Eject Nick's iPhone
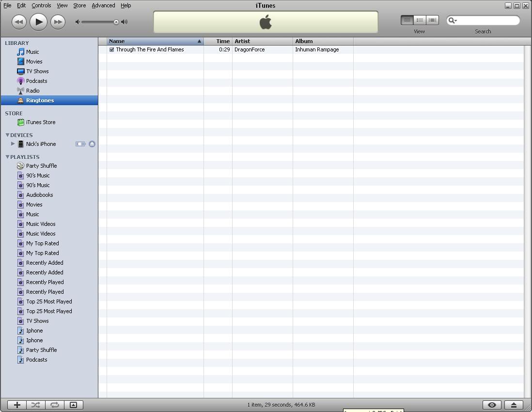This screenshot has height=412, width=532. click(92, 144)
